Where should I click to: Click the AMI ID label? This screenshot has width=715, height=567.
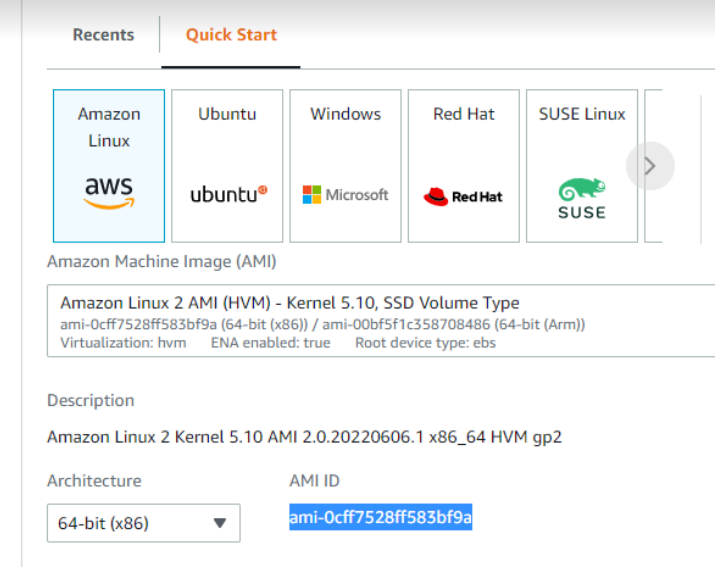[315, 480]
